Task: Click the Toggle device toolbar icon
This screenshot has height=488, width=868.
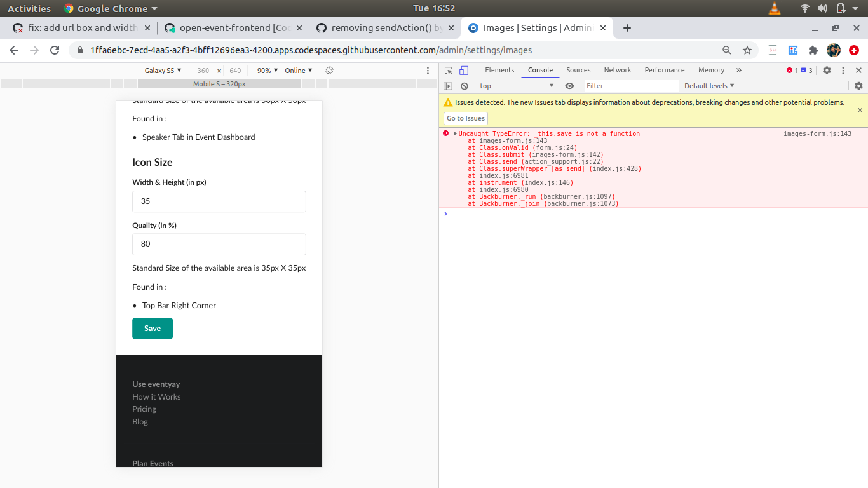Action: point(463,70)
